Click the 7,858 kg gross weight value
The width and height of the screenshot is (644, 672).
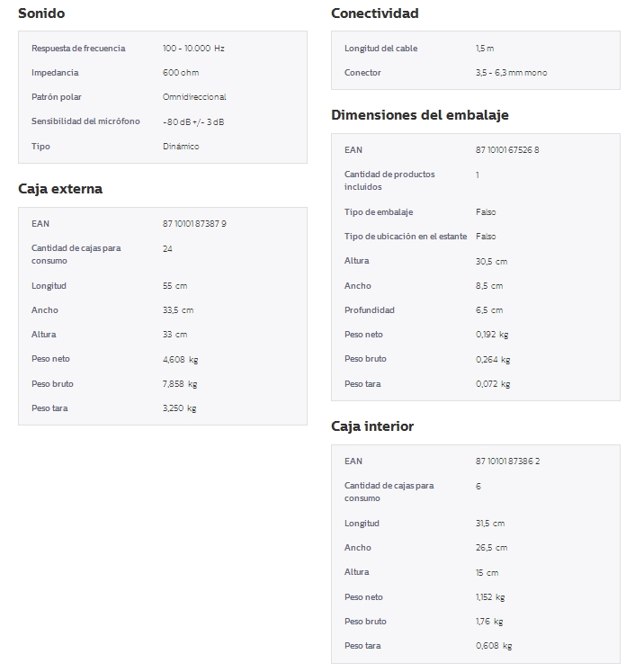coord(180,384)
